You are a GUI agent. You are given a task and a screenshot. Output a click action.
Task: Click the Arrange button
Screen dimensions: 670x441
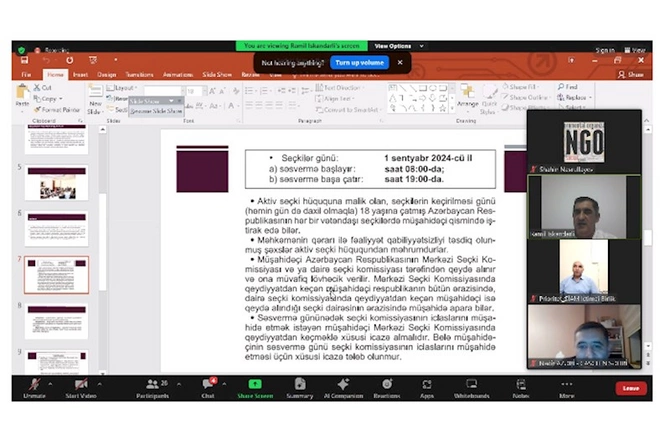pos(467,96)
